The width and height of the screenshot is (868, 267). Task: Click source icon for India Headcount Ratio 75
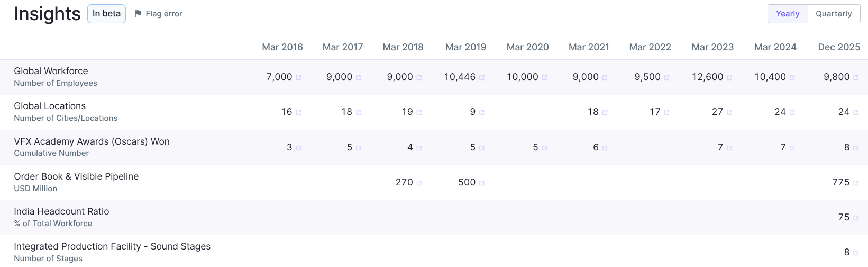pos(856,218)
